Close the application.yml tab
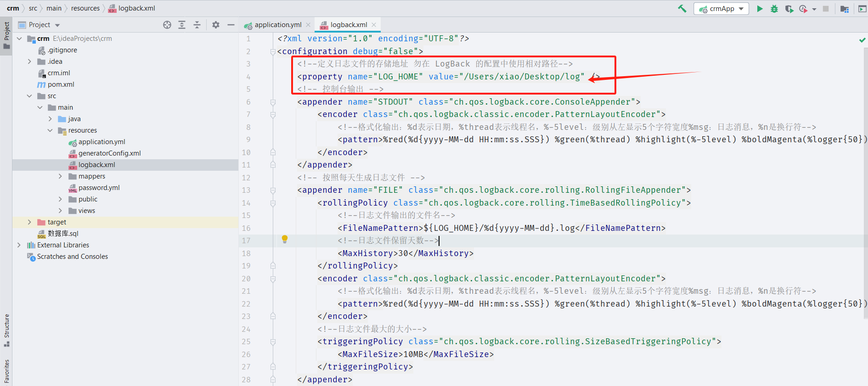This screenshot has height=386, width=868. [x=308, y=25]
